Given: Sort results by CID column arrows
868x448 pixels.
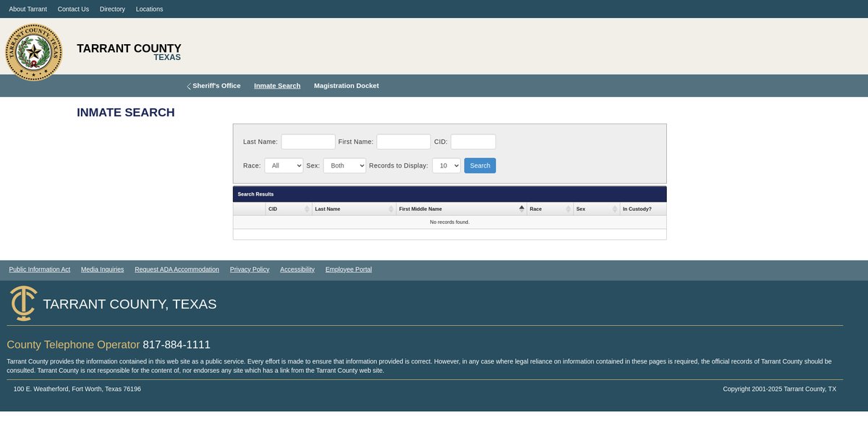Looking at the screenshot, I should coord(307,209).
